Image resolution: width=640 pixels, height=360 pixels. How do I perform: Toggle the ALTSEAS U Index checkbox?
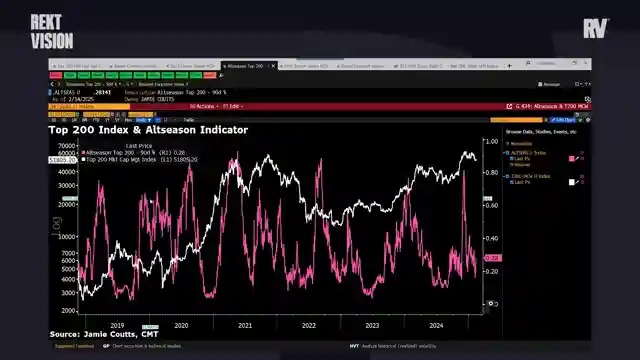click(508, 153)
